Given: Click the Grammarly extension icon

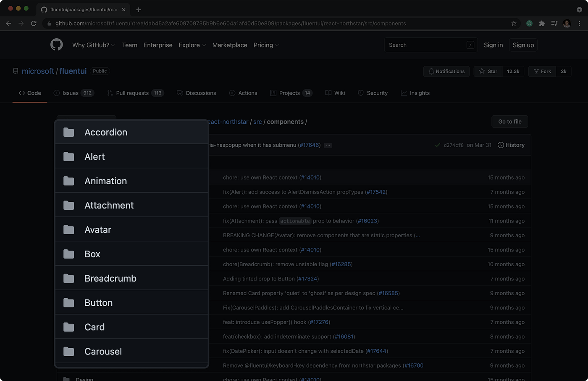Looking at the screenshot, I should (529, 23).
